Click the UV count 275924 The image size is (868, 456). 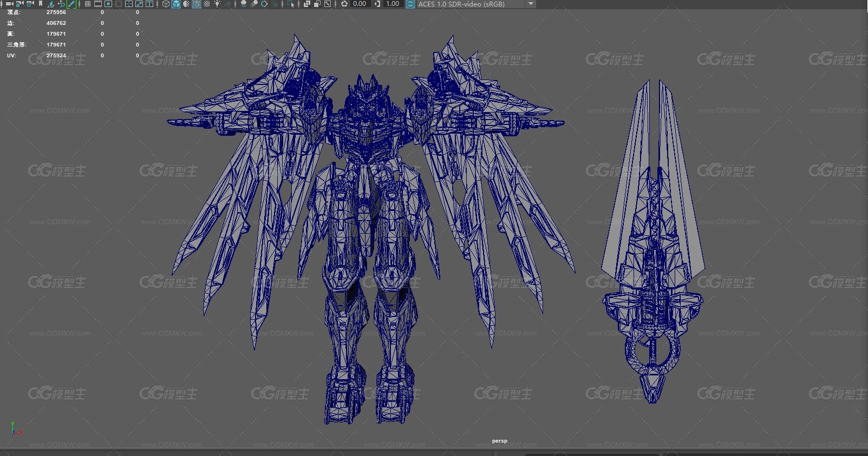[56, 55]
